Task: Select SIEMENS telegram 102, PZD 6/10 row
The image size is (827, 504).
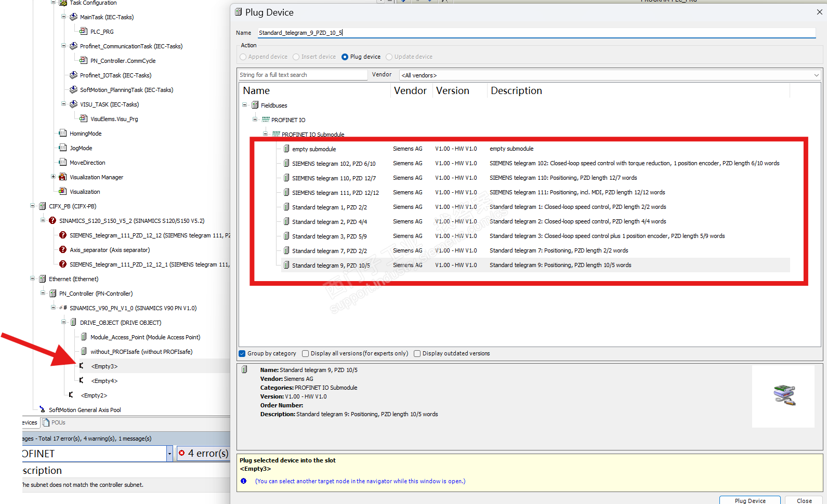Action: [x=535, y=164]
